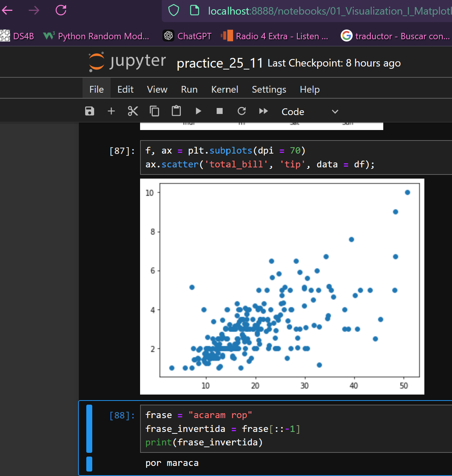Open the DS4B bookmark
This screenshot has height=476, width=452.
pyautogui.click(x=17, y=36)
